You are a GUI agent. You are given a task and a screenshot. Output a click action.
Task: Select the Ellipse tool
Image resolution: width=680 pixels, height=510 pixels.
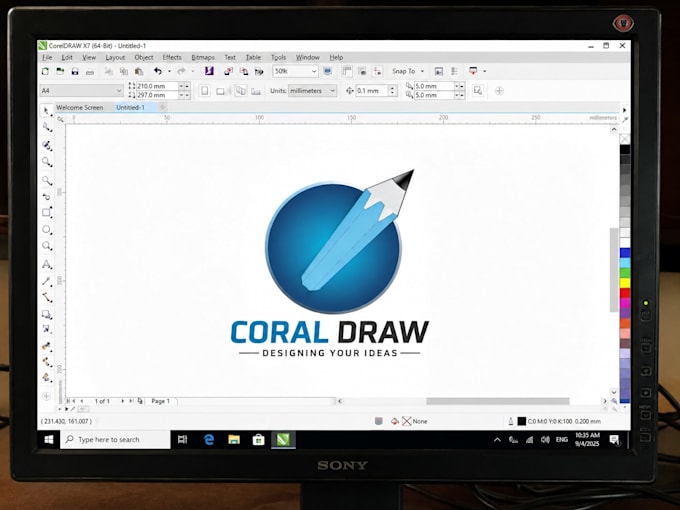click(46, 229)
